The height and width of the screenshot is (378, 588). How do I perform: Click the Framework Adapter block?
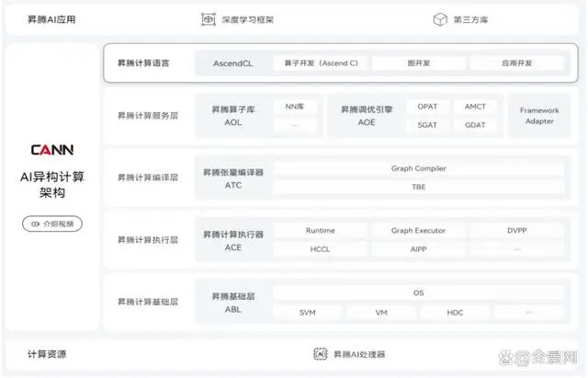point(538,116)
